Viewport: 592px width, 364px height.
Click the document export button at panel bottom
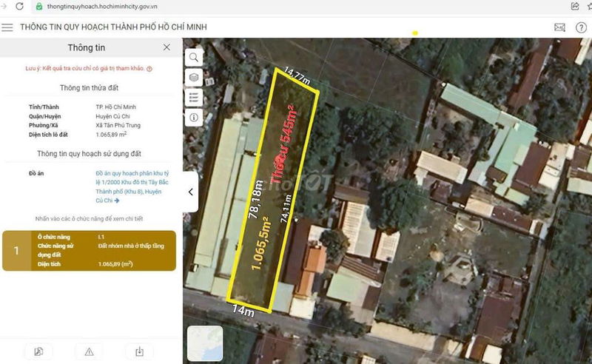click(38, 351)
